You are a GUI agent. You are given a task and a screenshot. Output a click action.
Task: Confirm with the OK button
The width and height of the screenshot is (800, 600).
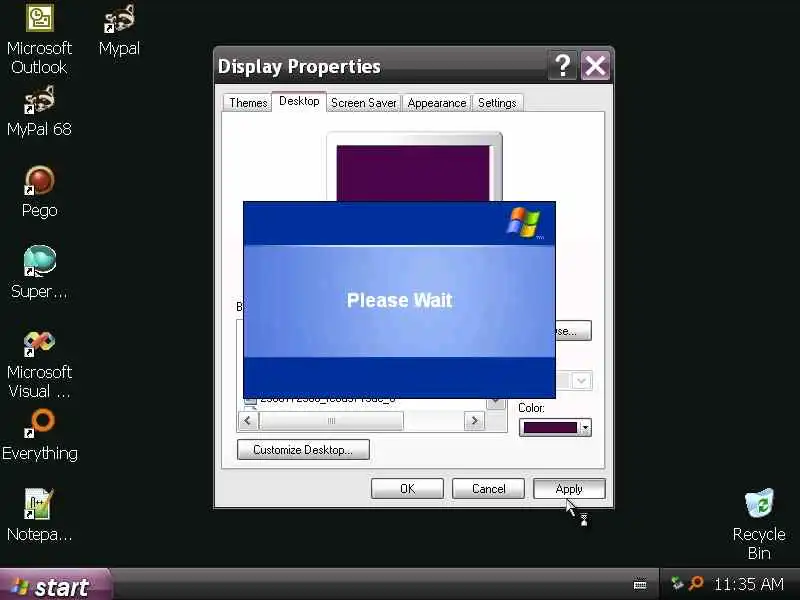(407, 489)
